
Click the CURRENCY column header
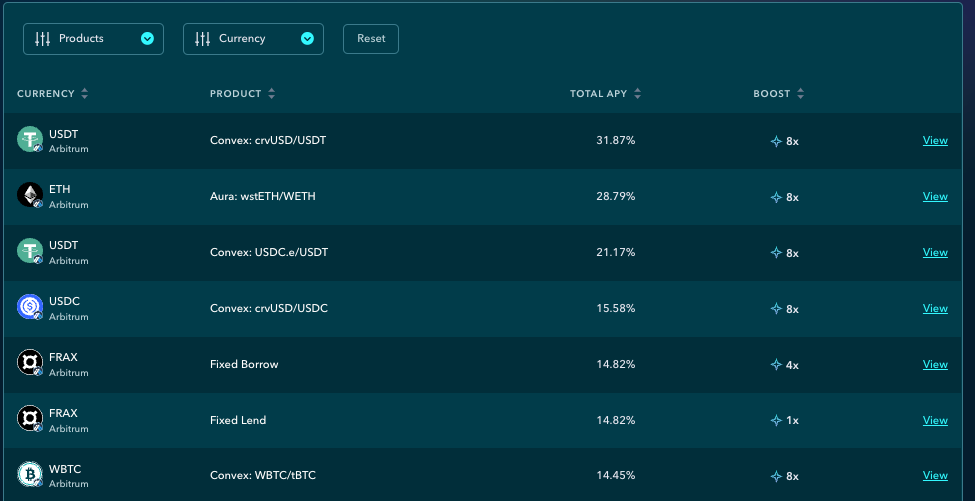[x=46, y=94]
